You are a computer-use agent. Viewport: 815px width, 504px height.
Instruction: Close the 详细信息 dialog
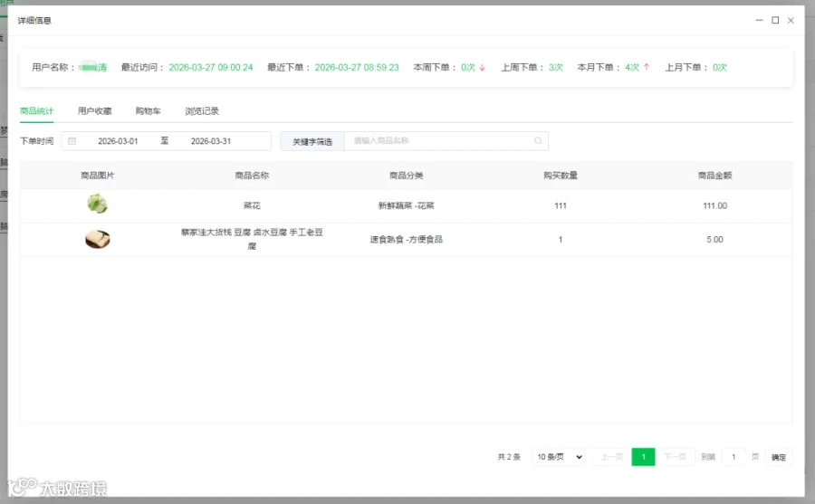coord(791,20)
